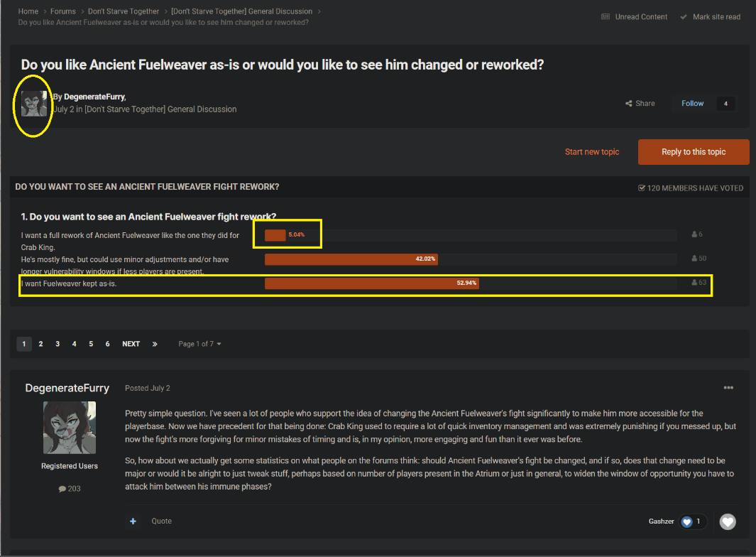Go to page 2 of the topic
The height and width of the screenshot is (557, 756).
click(x=40, y=344)
